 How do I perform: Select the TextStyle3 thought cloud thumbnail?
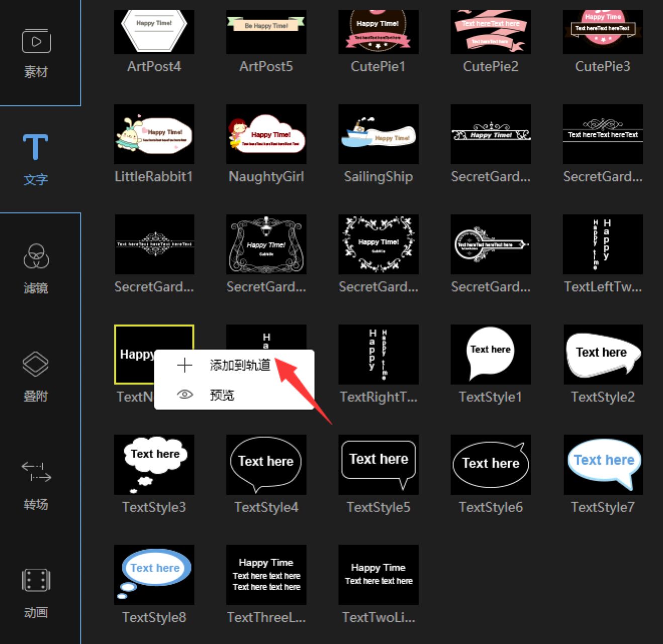tap(154, 465)
